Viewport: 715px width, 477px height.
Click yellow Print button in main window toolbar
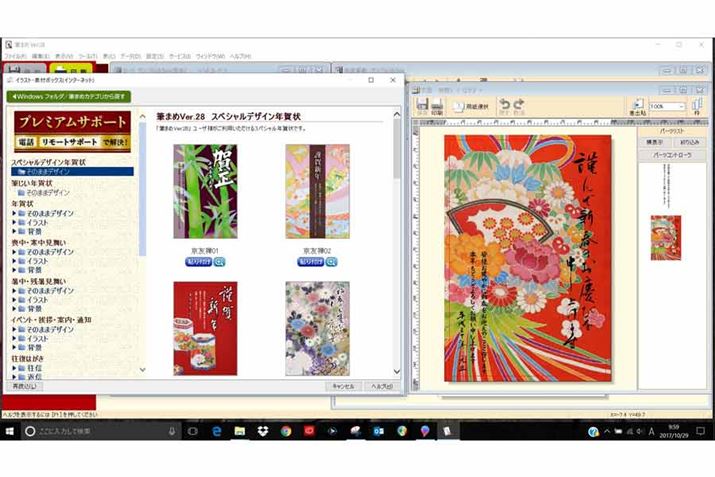tap(71, 70)
